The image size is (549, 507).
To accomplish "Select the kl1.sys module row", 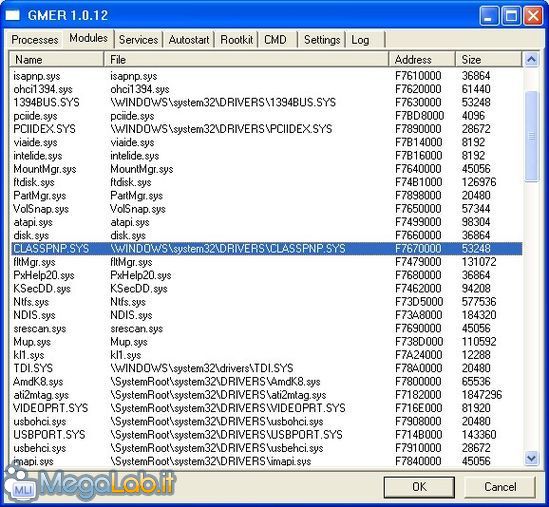I will [x=267, y=355].
